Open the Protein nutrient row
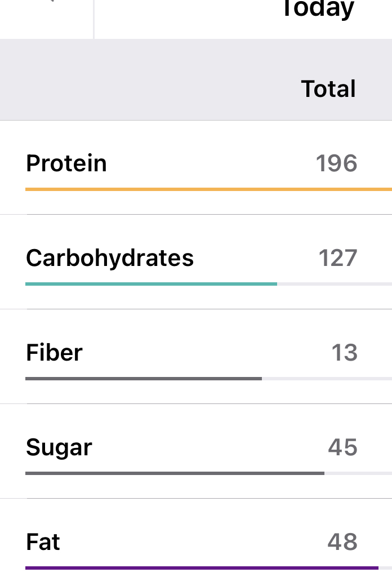 (x=66, y=163)
